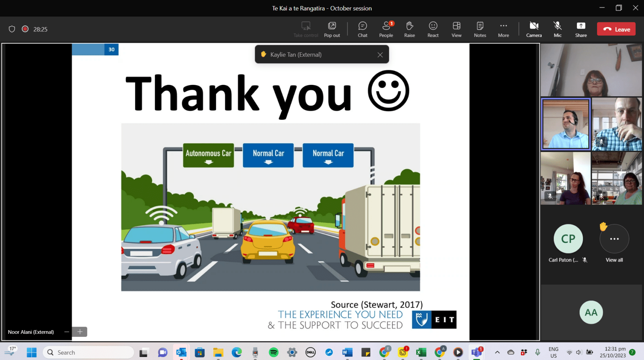Open the Windows Start menu
The image size is (644, 360).
[31, 352]
